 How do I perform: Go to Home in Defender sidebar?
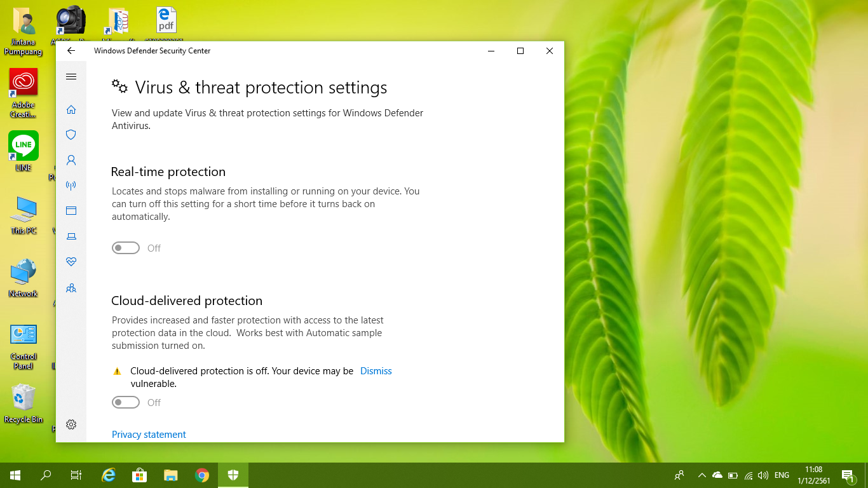pos(71,109)
